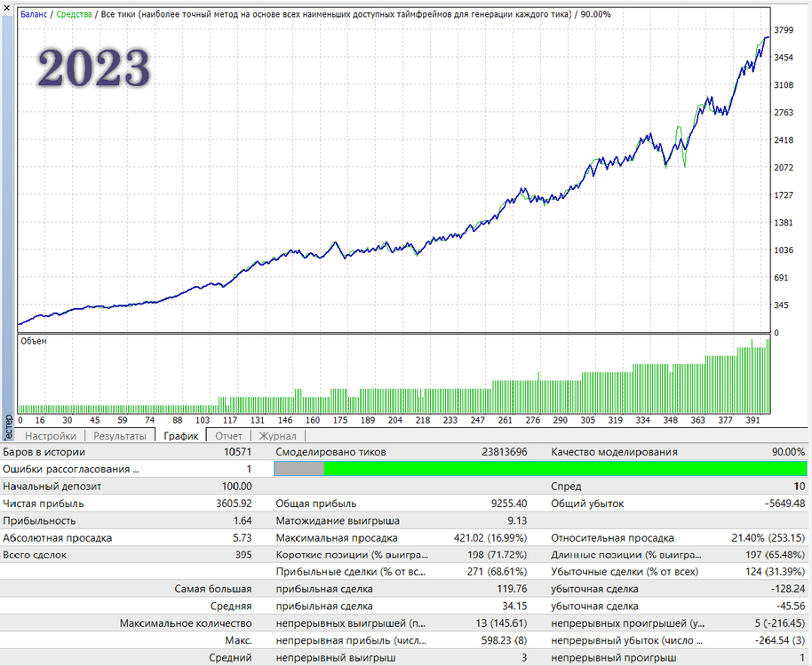Select average losing trade value -45.56
The image size is (812, 666).
(x=791, y=606)
